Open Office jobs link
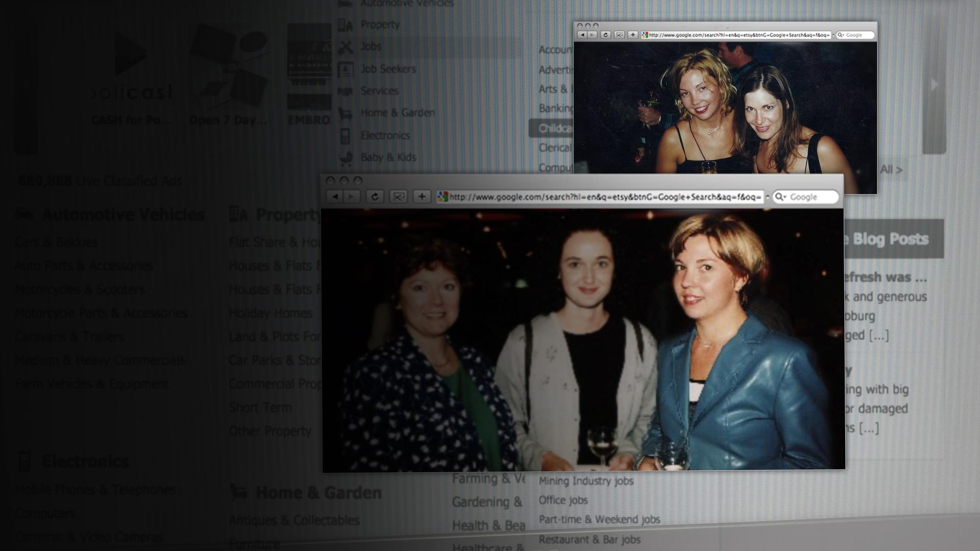The height and width of the screenshot is (551, 980). pos(563,500)
